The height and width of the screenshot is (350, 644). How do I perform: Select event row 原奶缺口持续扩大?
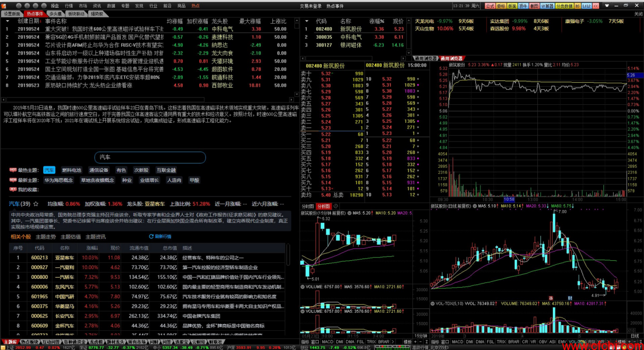[148, 85]
